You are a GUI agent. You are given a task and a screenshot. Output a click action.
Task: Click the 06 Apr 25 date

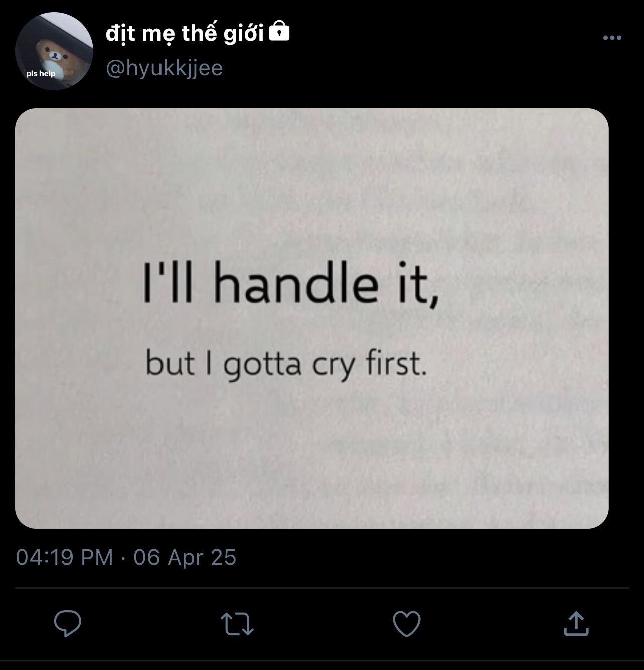click(185, 557)
